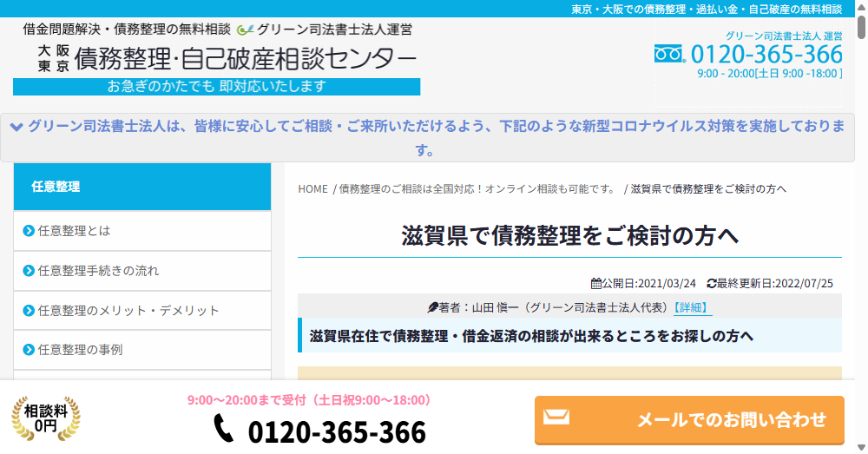Click the envelope icon on the orange button
868x454 pixels.
(x=556, y=418)
